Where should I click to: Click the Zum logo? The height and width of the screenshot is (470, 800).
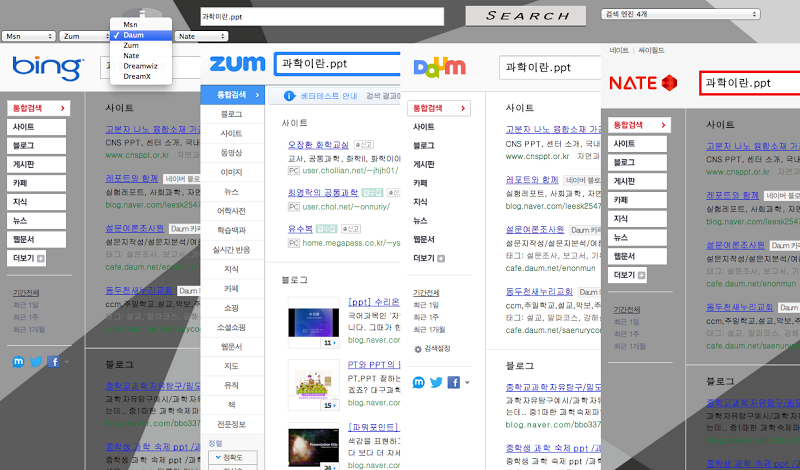[237, 64]
